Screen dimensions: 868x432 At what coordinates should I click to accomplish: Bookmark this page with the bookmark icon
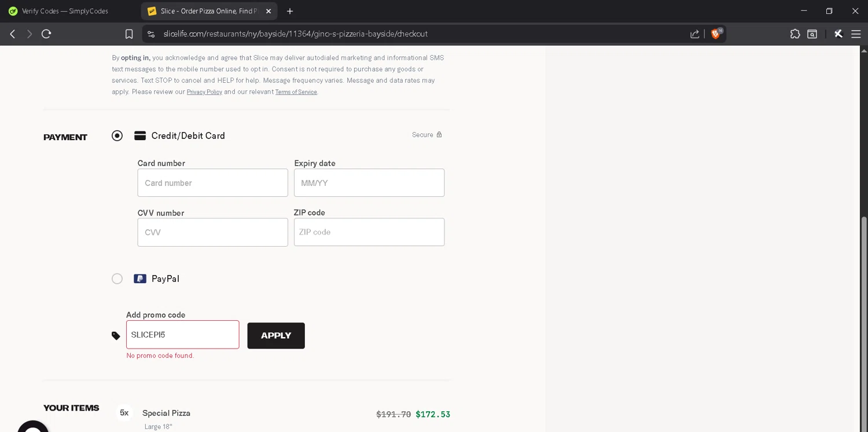tap(129, 34)
